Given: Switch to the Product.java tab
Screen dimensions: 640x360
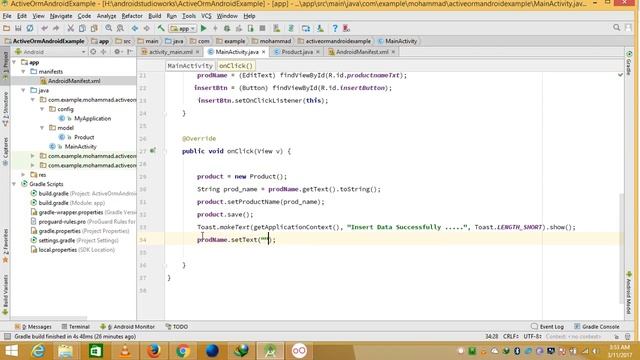Looking at the screenshot, I should pyautogui.click(x=297, y=52).
